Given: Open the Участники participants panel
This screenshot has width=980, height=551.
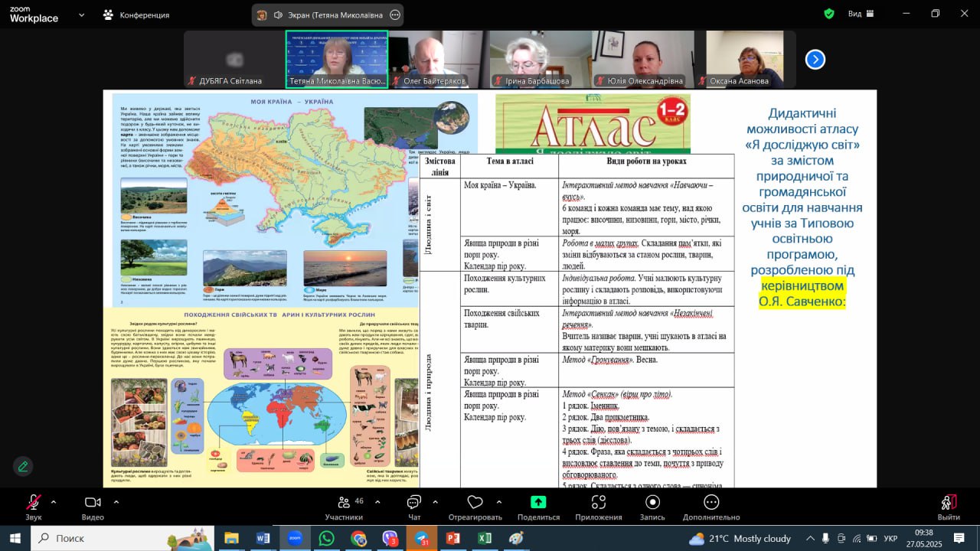Looking at the screenshot, I should pyautogui.click(x=344, y=503).
